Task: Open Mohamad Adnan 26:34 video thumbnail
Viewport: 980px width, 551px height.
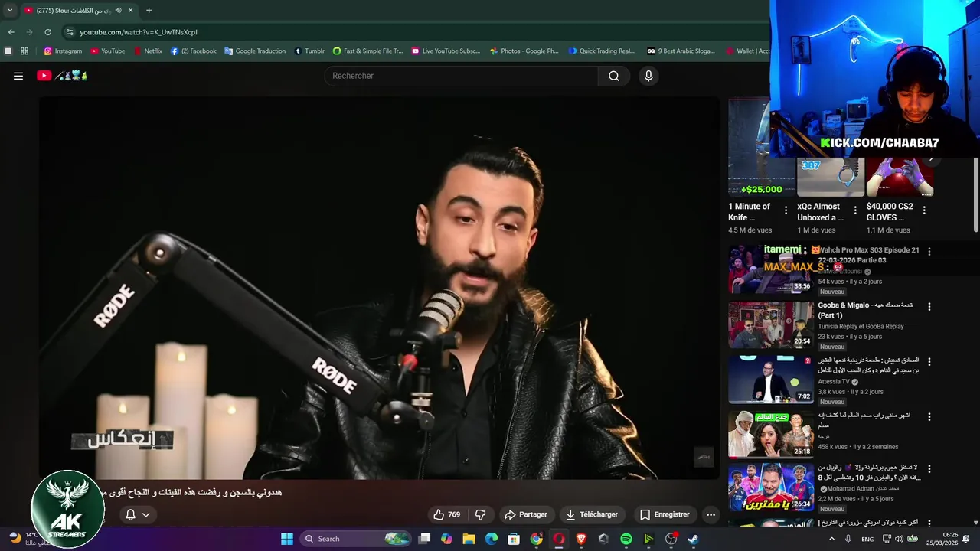Action: [x=771, y=487]
